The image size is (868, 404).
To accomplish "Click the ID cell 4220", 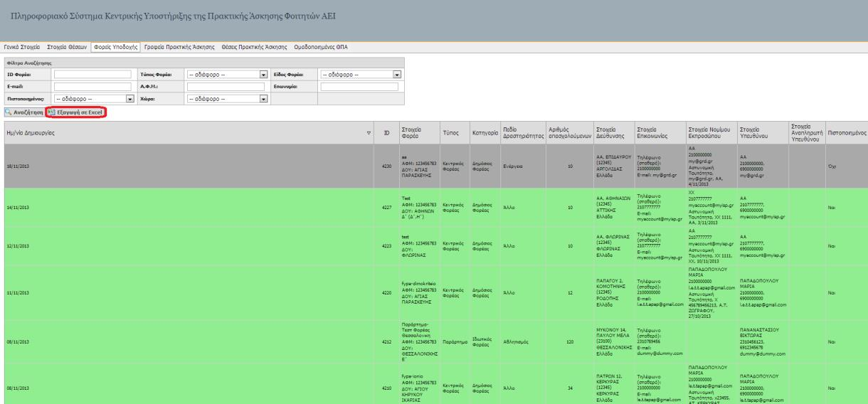I will [387, 292].
